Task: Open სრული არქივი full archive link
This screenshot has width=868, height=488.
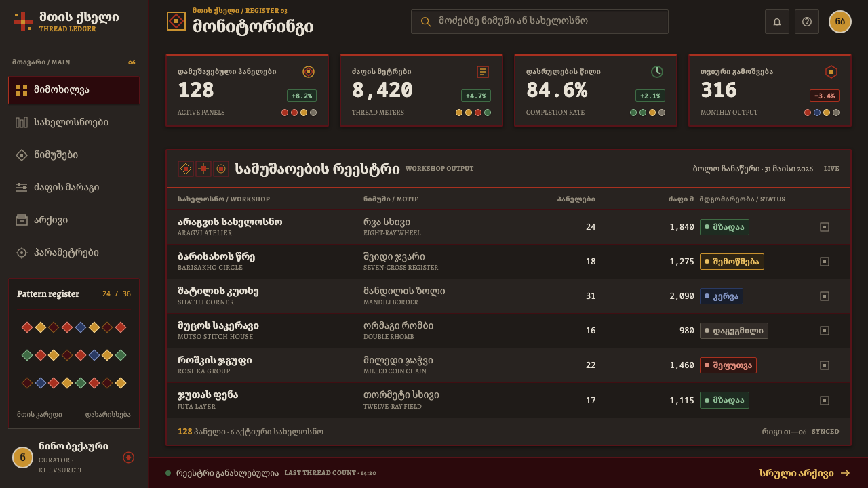Action: pos(805,473)
